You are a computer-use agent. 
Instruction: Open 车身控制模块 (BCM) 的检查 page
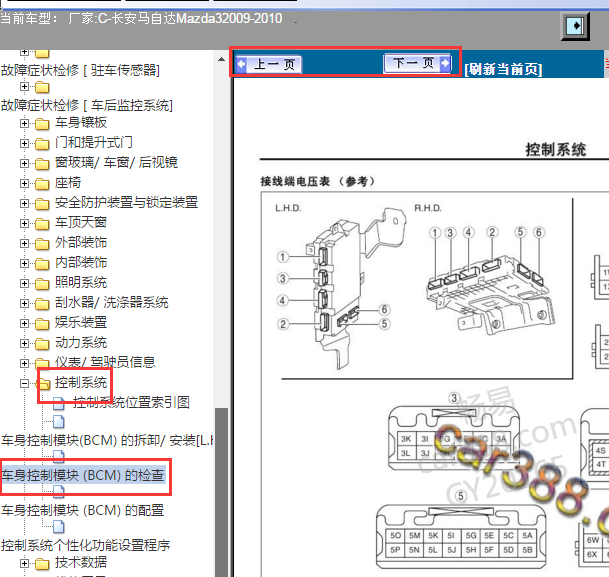click(83, 475)
